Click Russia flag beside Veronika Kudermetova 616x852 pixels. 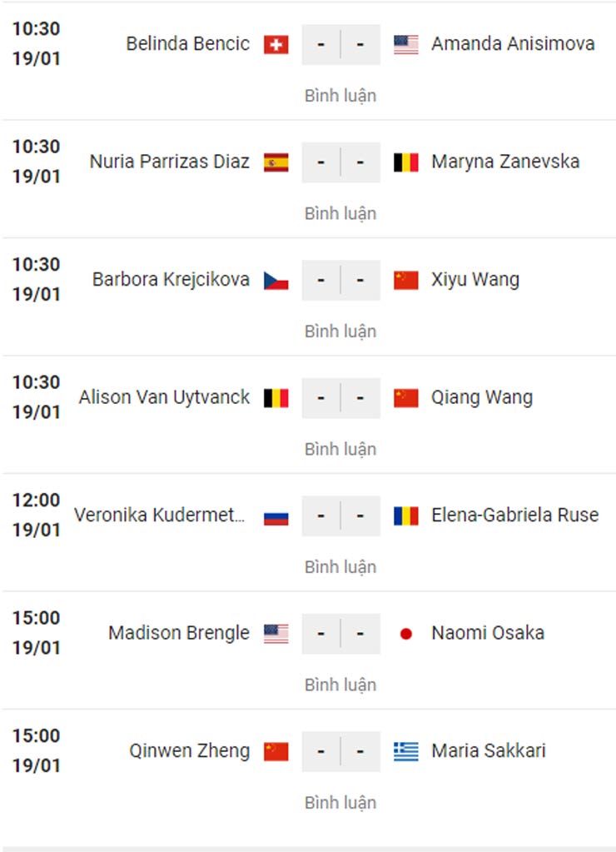276,516
